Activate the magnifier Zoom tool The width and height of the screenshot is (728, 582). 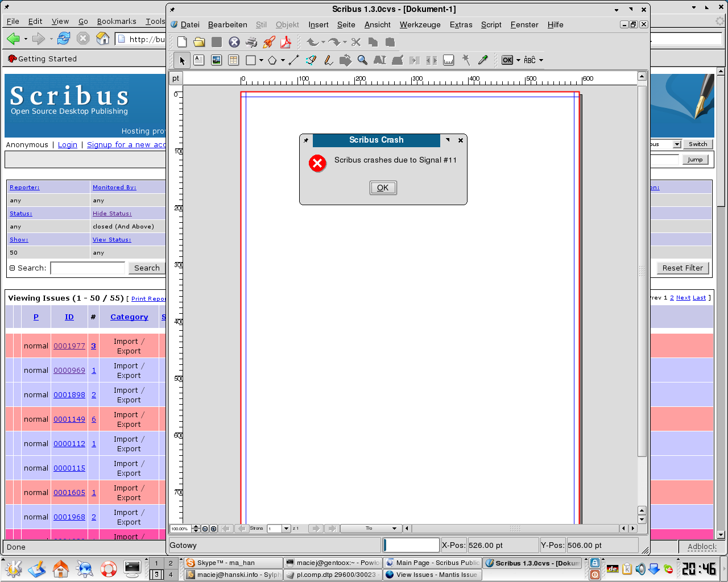[362, 60]
